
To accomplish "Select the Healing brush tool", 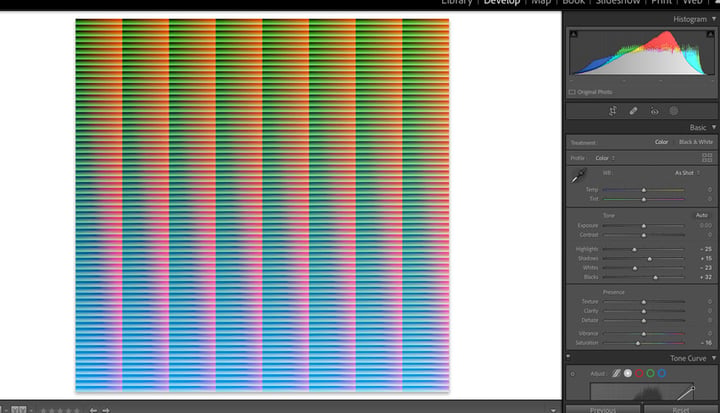I will (633, 111).
